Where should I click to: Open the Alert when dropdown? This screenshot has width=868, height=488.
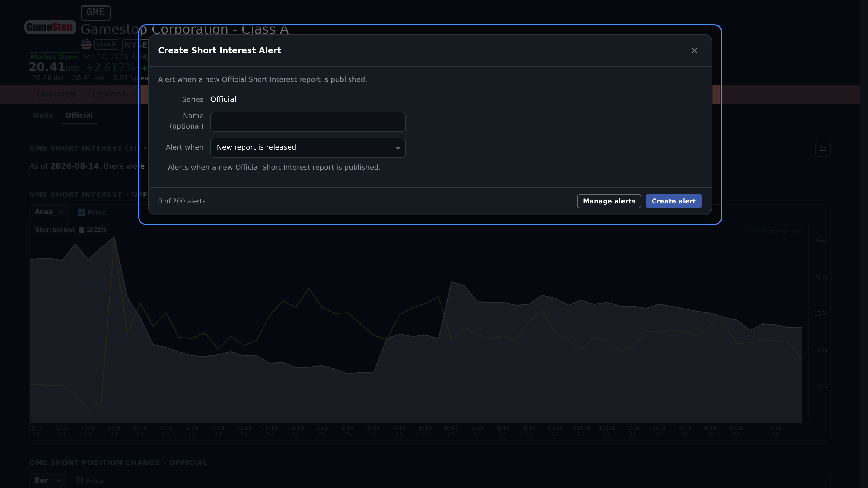(308, 147)
